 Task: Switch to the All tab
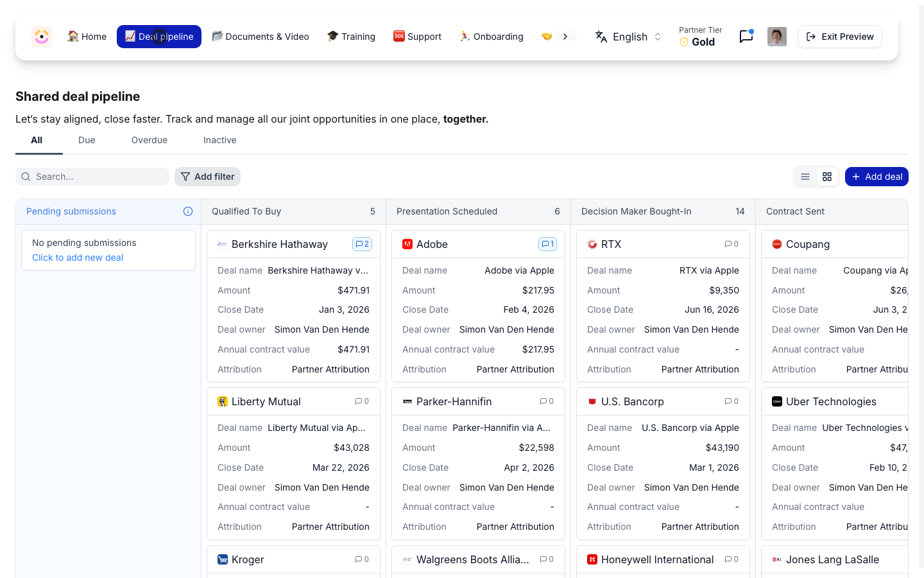click(x=37, y=140)
